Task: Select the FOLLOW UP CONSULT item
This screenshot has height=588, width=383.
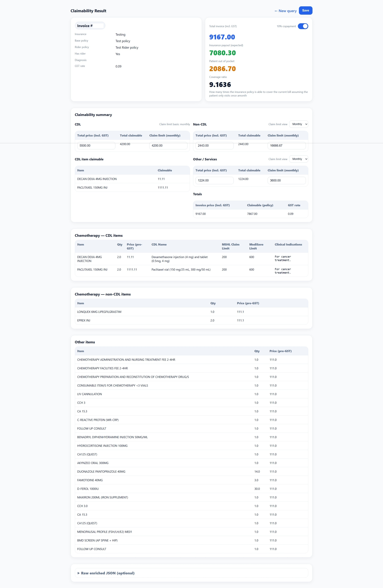Action: pyautogui.click(x=92, y=428)
